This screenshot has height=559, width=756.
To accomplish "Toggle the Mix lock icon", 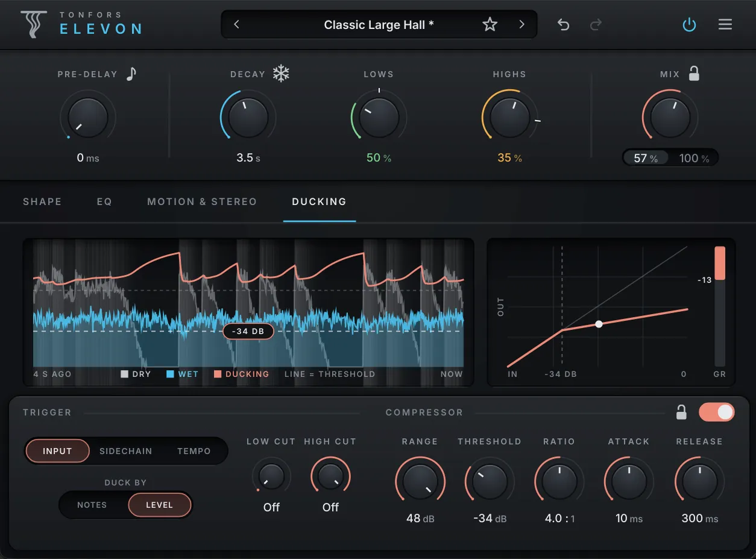I will (694, 74).
